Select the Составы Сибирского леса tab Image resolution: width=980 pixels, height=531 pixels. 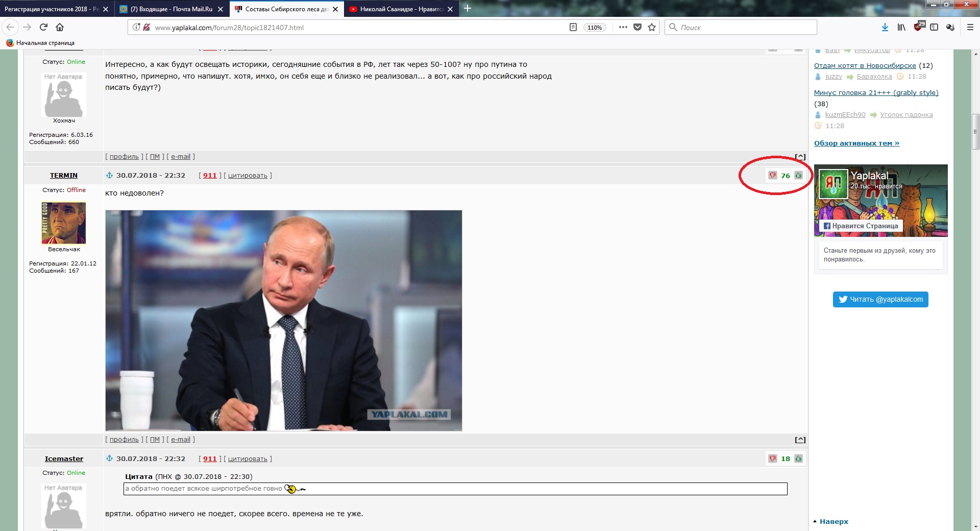(286, 9)
